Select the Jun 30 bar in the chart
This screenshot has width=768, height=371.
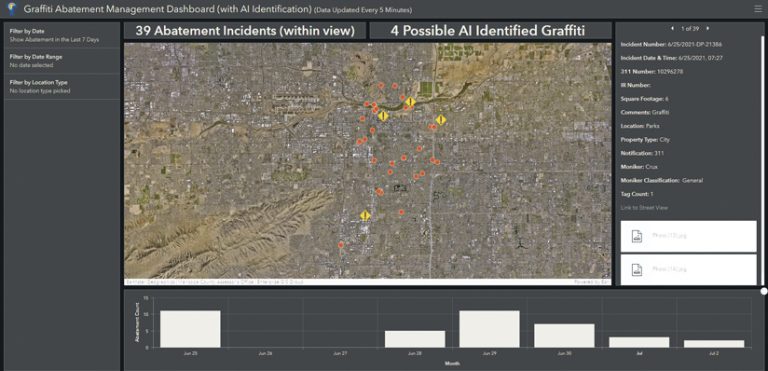(564, 336)
